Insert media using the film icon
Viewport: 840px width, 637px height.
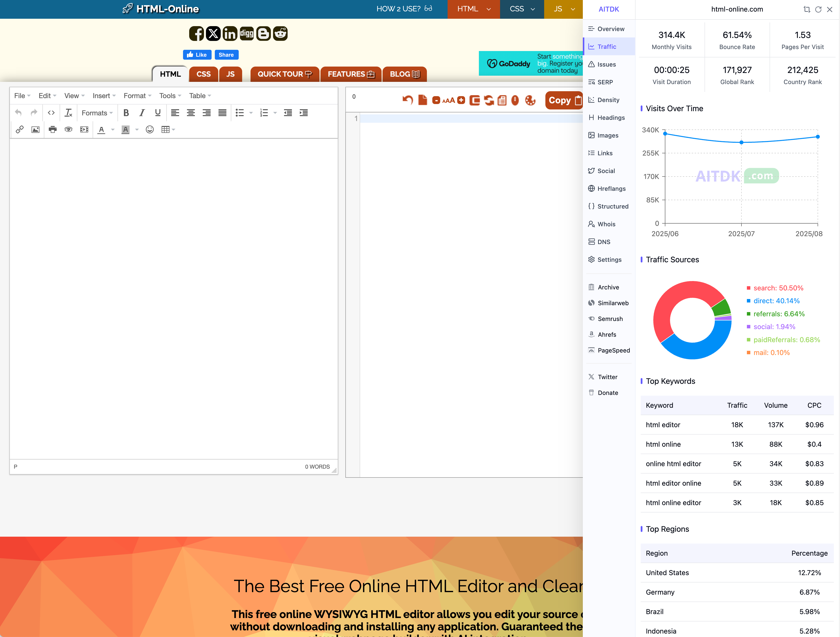[84, 130]
